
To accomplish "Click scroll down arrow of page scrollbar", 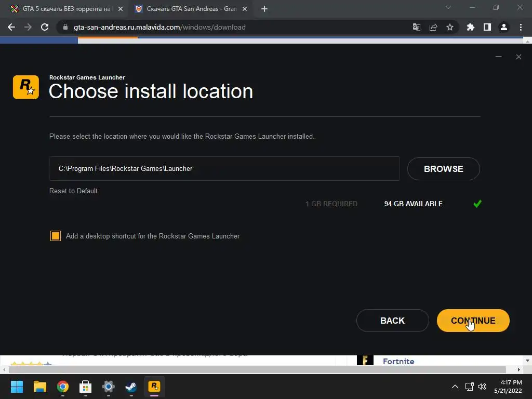I will point(527,361).
